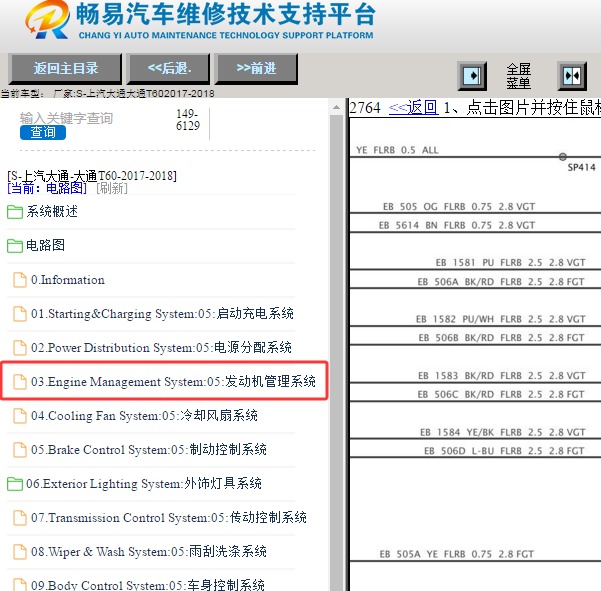This screenshot has width=601, height=591.
Task: Open 02.Power Distribution System 电源分配系统
Action: click(x=161, y=348)
